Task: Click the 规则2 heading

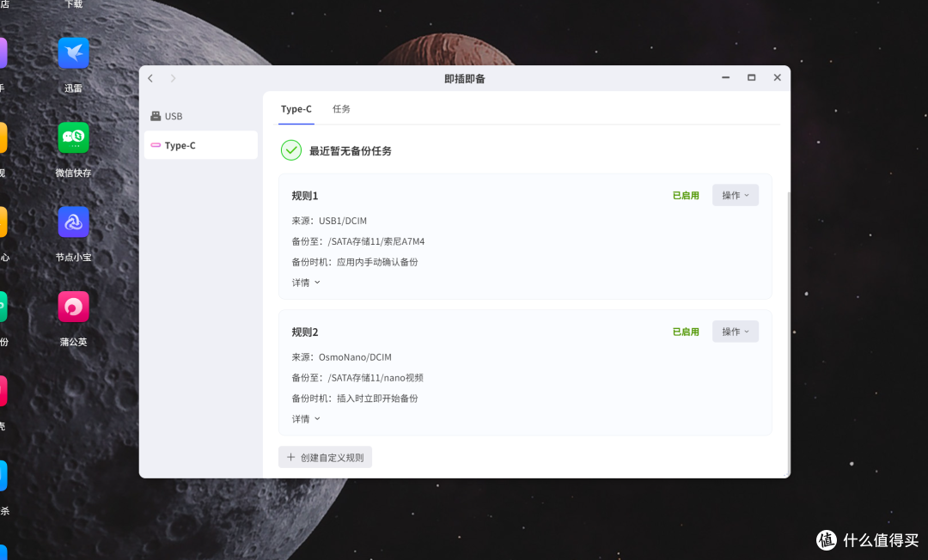Action: click(x=305, y=332)
